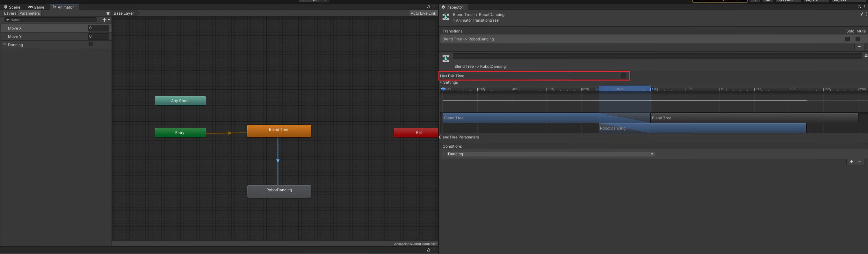Open the bottom panel kebab menu
This screenshot has height=254, width=868.
(x=434, y=250)
